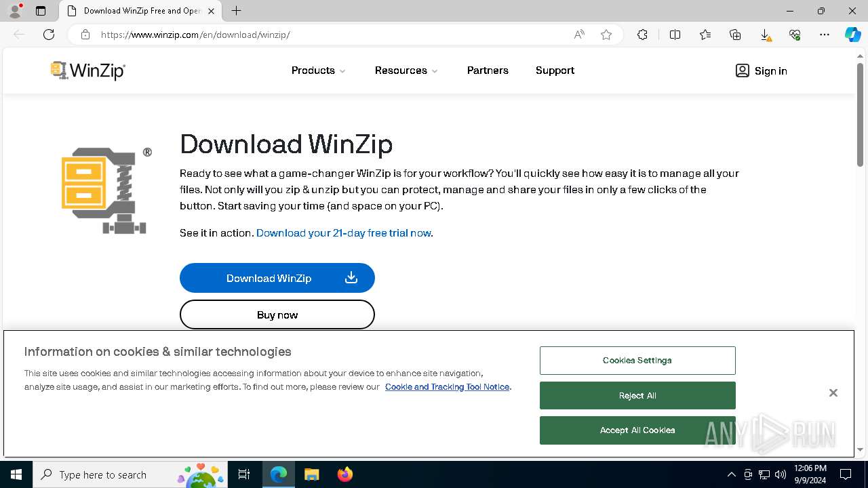Screen dimensions: 868x488
Task: Open Edge tab actions menu icon
Action: pos(41,11)
